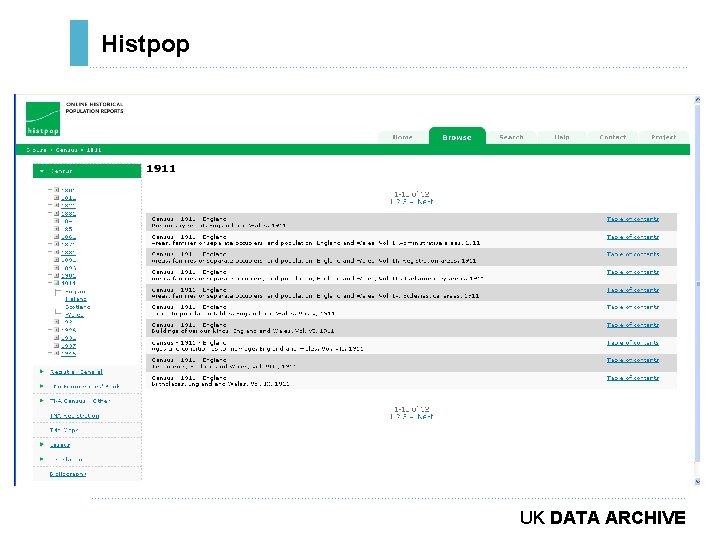
Task: Click Next in the bottom pagination
Action: click(425, 416)
